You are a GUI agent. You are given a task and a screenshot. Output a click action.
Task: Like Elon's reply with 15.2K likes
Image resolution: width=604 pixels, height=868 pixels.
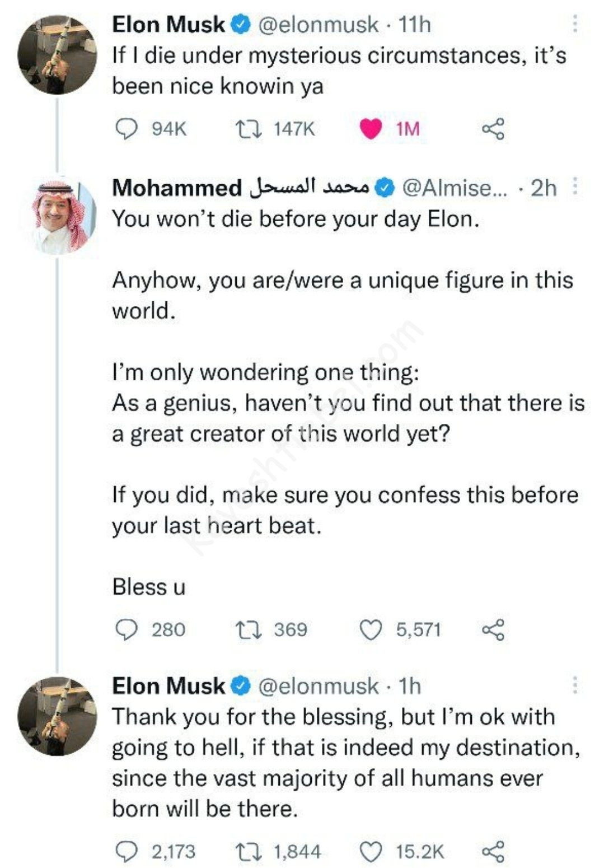click(x=371, y=852)
